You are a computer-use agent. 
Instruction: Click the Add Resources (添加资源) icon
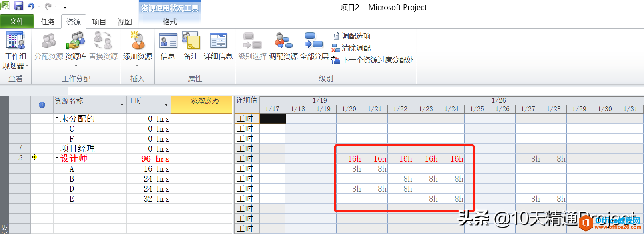(x=137, y=42)
